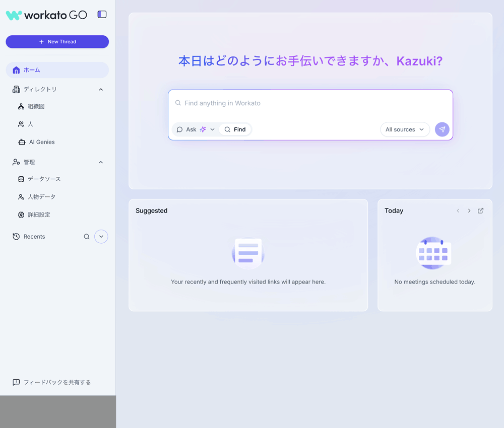Open 詳細設定 settings
Image resolution: width=504 pixels, height=428 pixels.
[40, 215]
